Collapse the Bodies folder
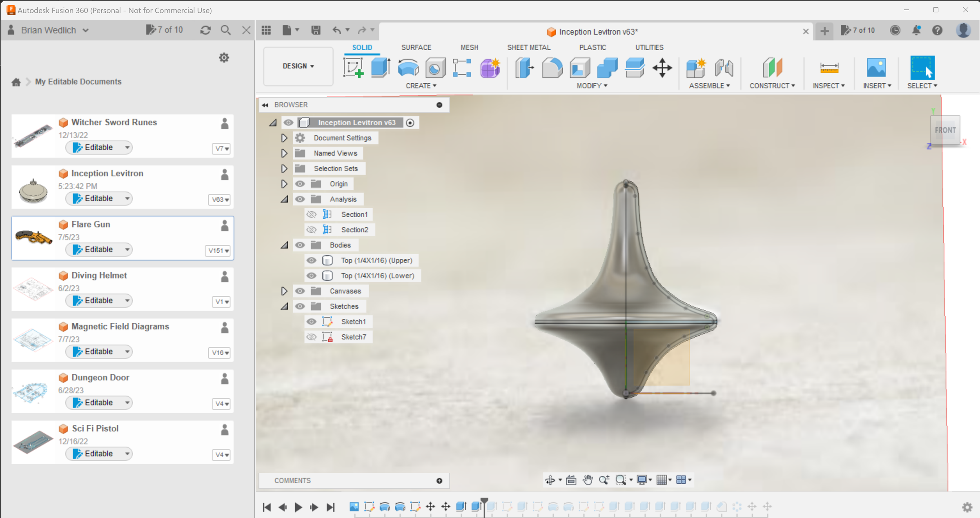Image resolution: width=980 pixels, height=518 pixels. tap(284, 245)
